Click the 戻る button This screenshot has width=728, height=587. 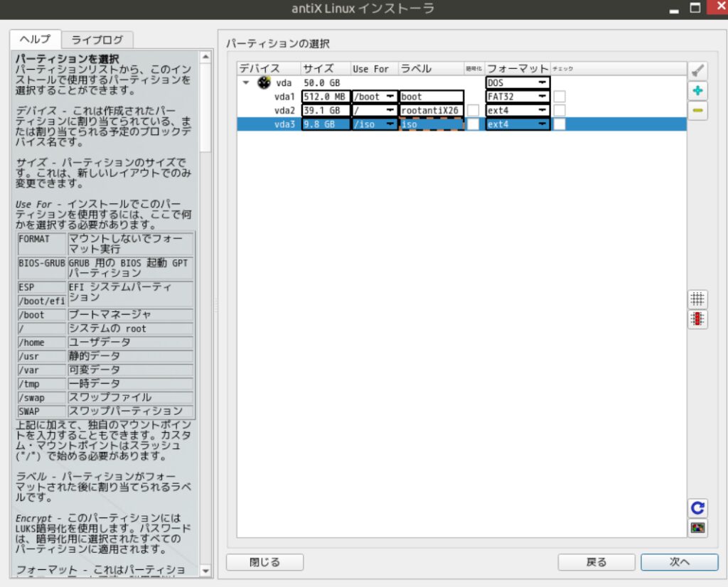[596, 562]
